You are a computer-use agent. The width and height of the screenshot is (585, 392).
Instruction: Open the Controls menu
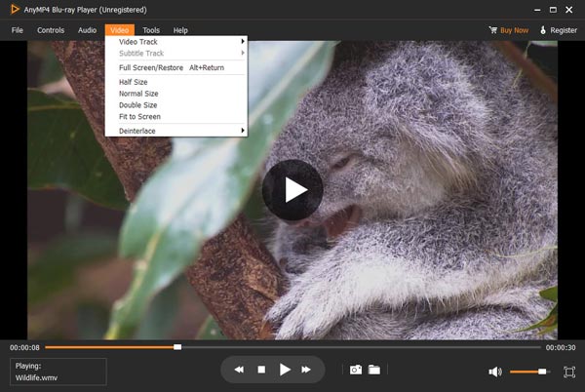(x=51, y=30)
